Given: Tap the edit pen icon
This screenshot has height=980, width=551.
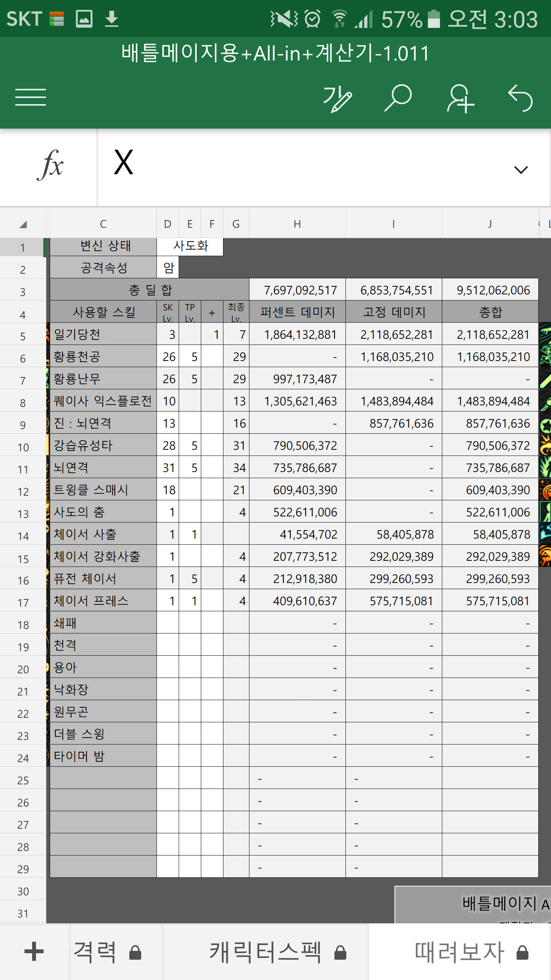Looking at the screenshot, I should pos(337,99).
